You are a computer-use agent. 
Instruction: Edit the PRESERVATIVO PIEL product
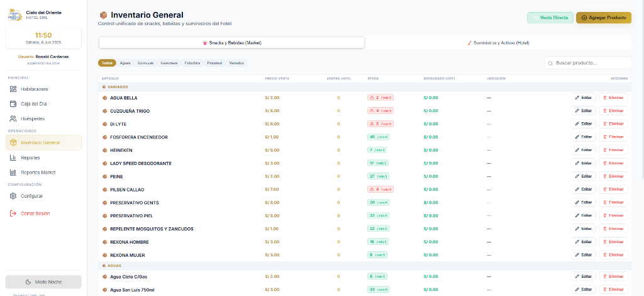(583, 216)
